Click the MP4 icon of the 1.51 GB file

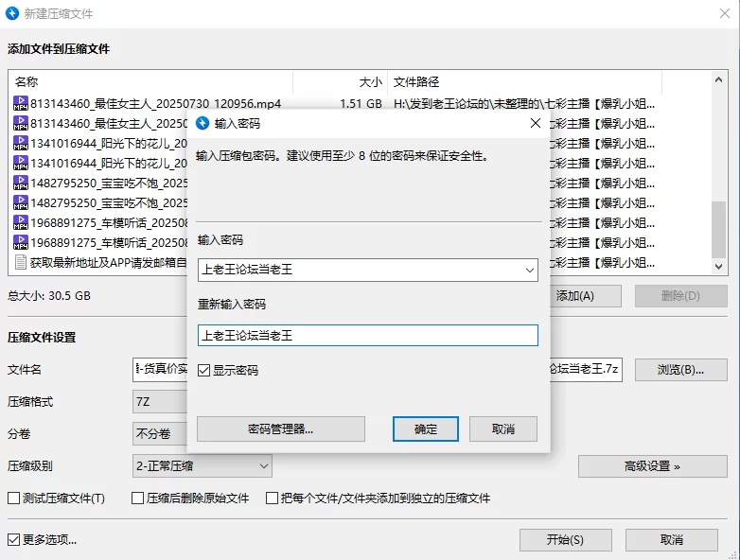(x=21, y=103)
